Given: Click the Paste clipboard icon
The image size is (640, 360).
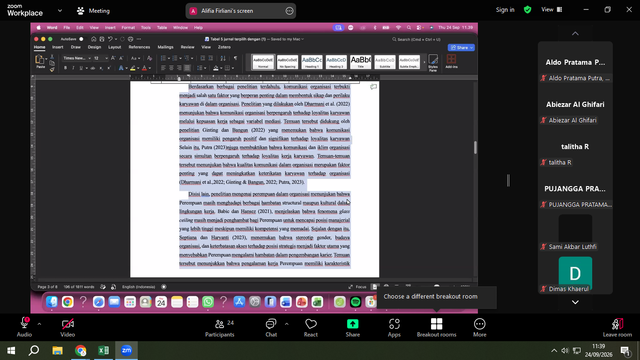Looking at the screenshot, I should click(40, 61).
